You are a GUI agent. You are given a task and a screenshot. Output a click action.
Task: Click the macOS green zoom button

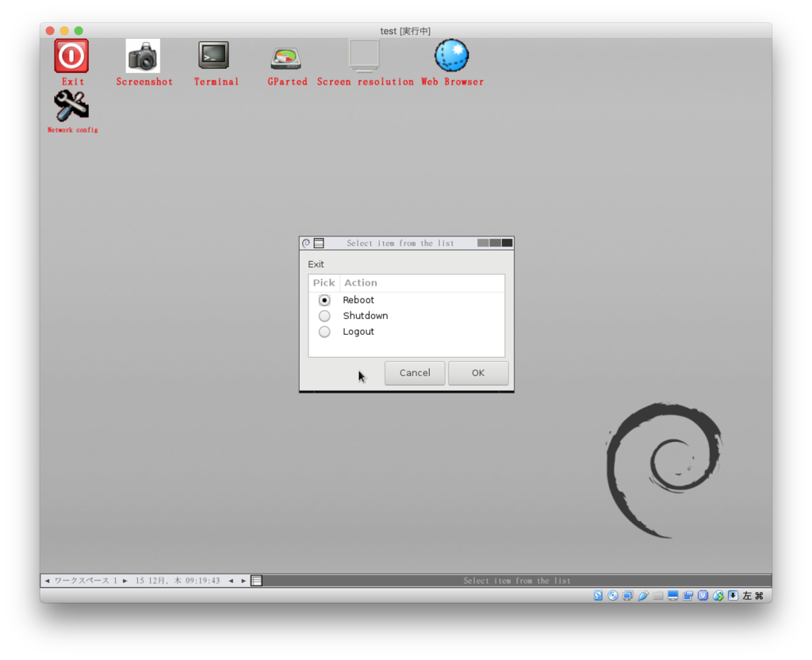tap(79, 31)
